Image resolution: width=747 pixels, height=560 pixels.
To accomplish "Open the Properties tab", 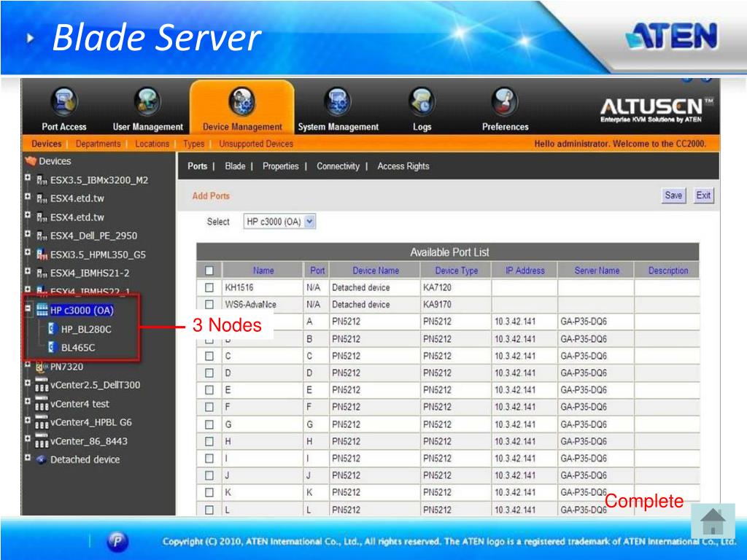I will [281, 166].
